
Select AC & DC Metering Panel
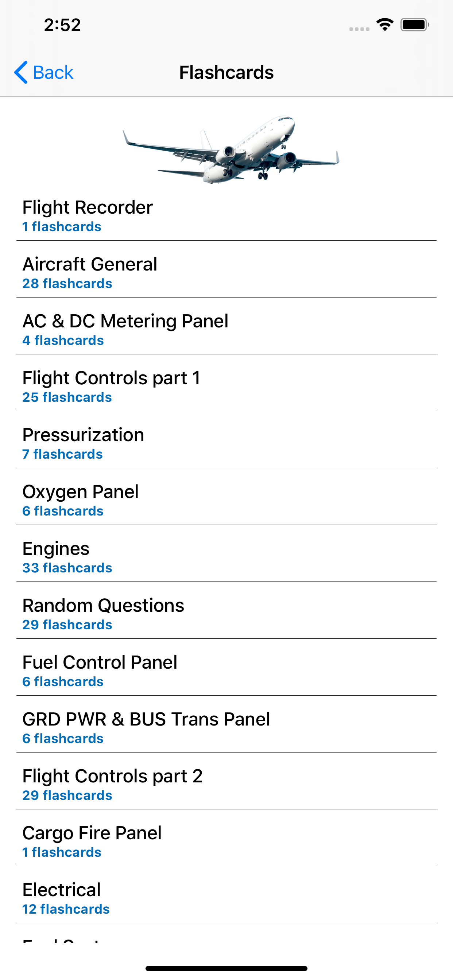click(226, 329)
